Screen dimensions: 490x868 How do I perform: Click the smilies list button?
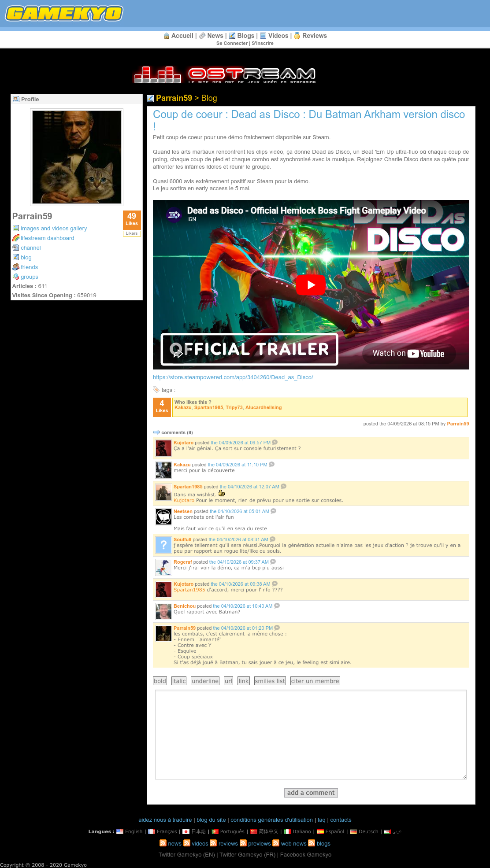(x=270, y=681)
